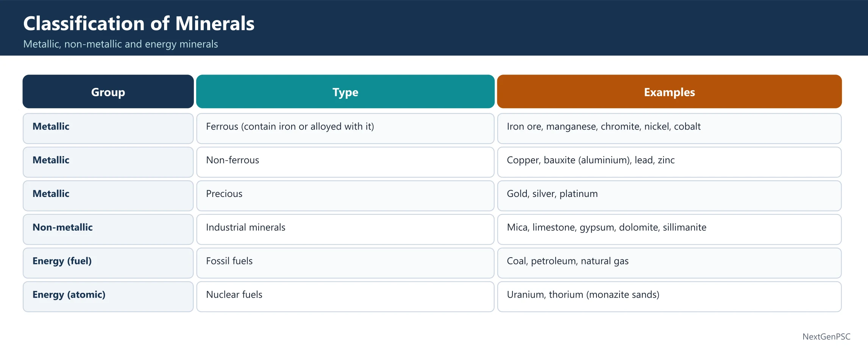Image resolution: width=868 pixels, height=350 pixels.
Task: Select the 'Coal, petroleum, natural gas' cell
Action: point(669,263)
